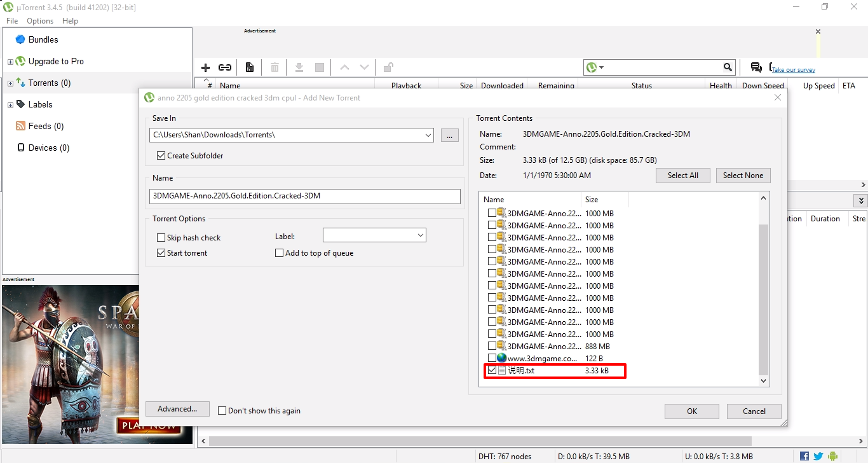Expand the Labels tree node

[x=10, y=105]
